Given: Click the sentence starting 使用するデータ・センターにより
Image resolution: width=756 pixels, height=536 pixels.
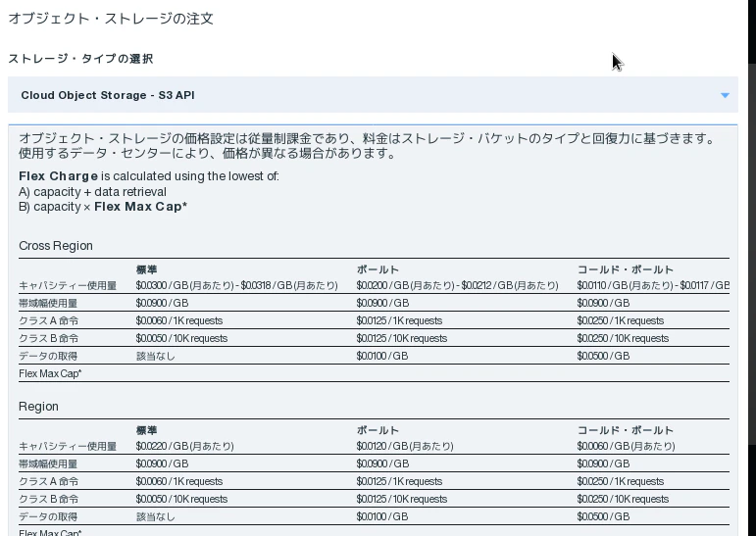Looking at the screenshot, I should pos(207,153).
